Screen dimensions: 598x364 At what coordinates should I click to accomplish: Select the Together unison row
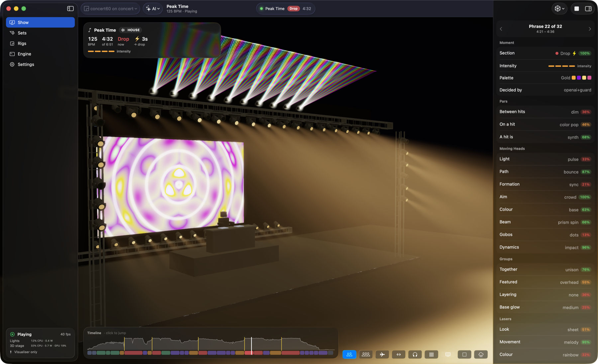pyautogui.click(x=545, y=269)
